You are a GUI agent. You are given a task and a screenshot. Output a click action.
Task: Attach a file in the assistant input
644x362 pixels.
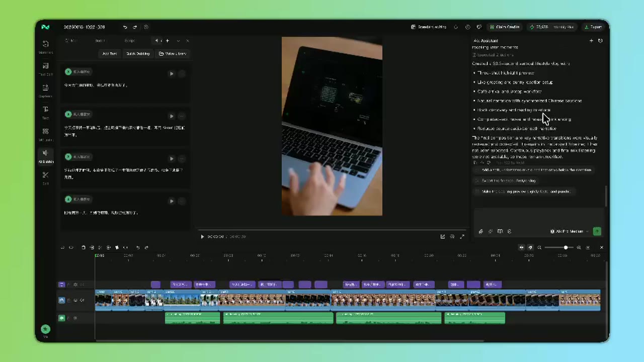[x=480, y=231]
